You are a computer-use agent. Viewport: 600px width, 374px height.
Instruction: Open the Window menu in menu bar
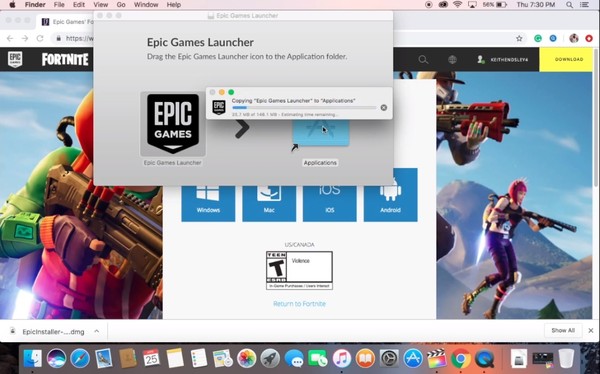coord(146,5)
